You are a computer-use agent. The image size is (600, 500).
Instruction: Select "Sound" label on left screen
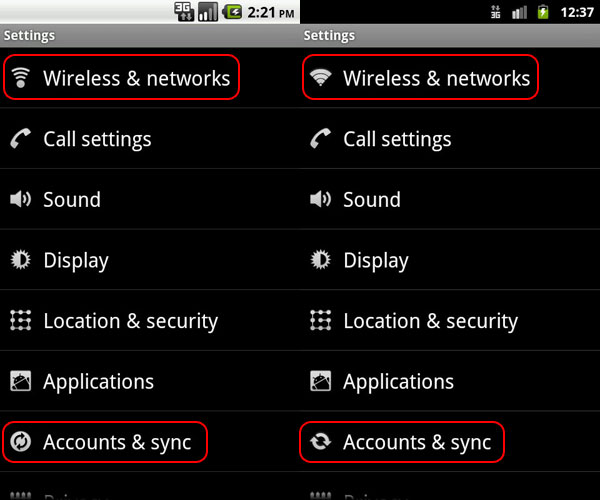[72, 200]
